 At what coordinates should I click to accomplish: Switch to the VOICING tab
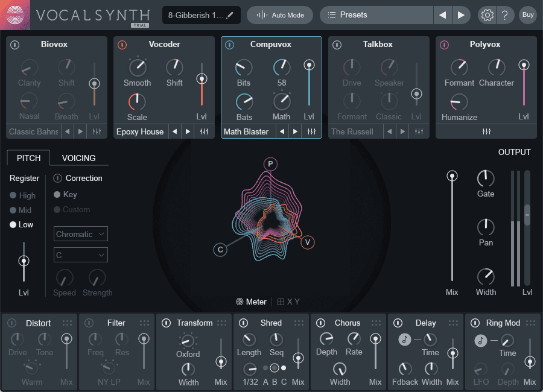[78, 158]
